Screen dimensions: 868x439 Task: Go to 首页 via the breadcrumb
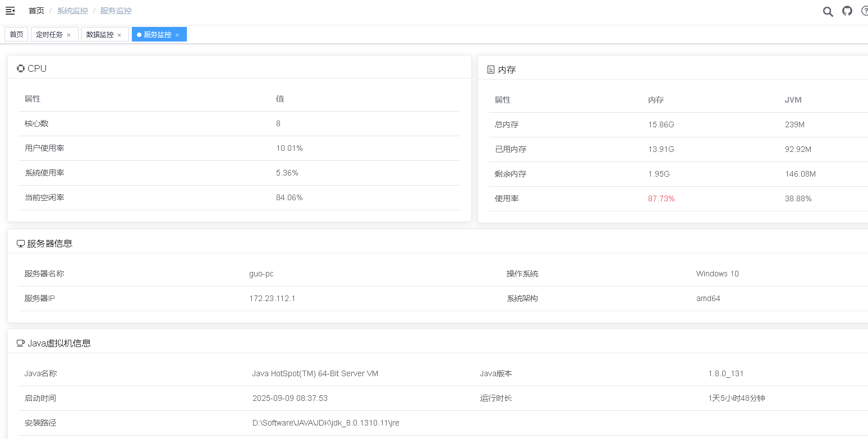(36, 11)
